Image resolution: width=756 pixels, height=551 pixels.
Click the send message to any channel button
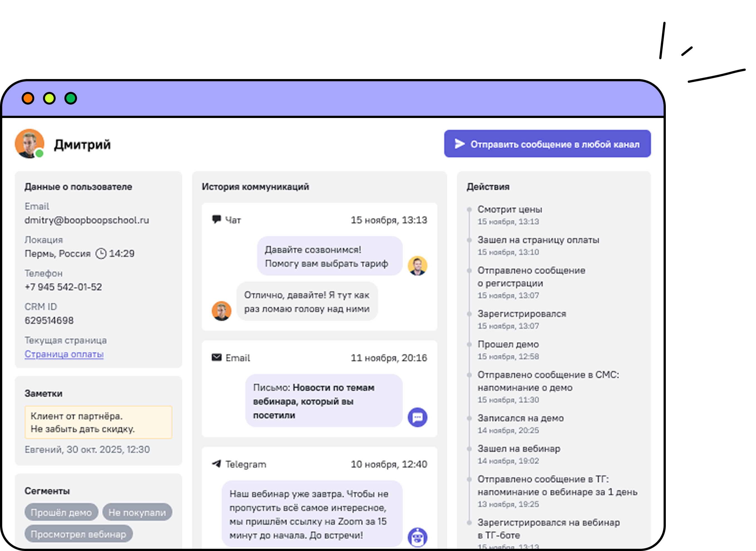pos(547,144)
